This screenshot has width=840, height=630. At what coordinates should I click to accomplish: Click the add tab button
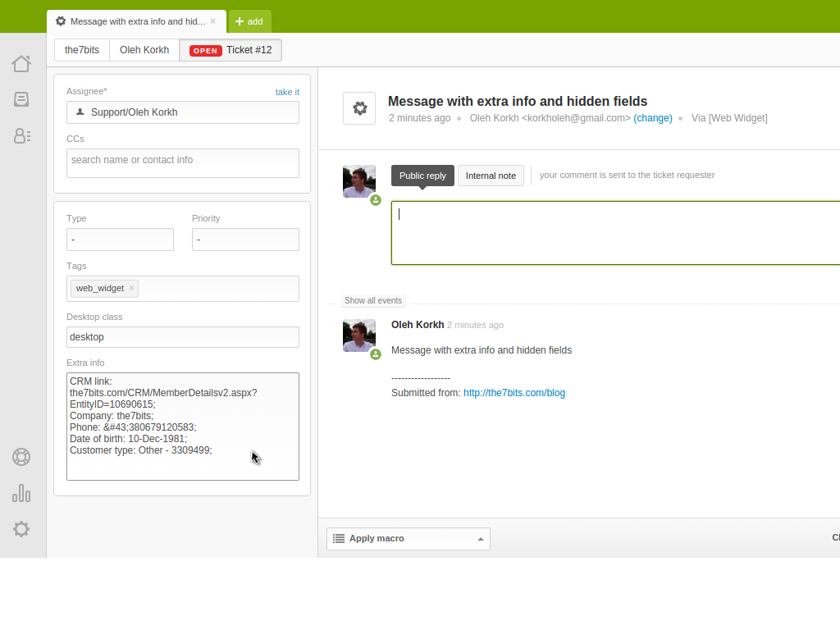[249, 21]
